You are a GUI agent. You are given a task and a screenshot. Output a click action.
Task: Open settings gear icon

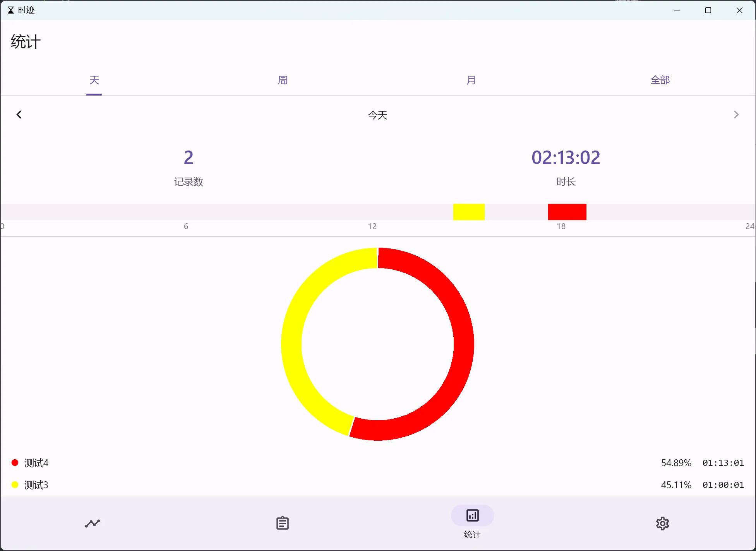point(662,524)
